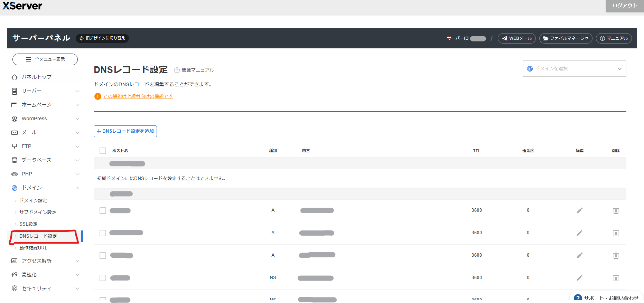Image resolution: width=644 pixels, height=303 pixels.
Task: Click the WordPress logo icon
Action: [15, 119]
